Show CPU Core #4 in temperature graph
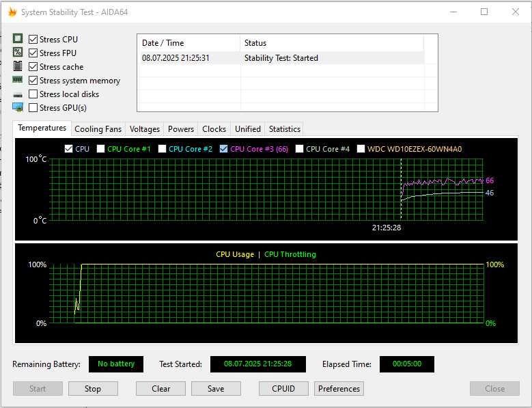Viewport: 532px width, 408px height. (299, 149)
